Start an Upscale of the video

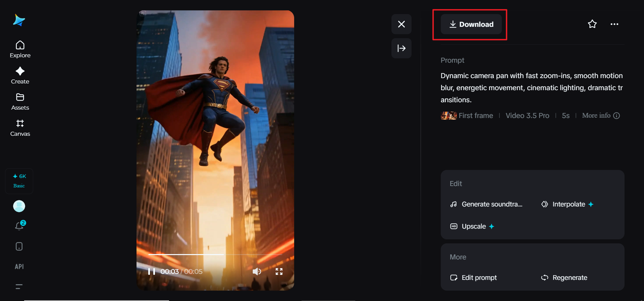[473, 226]
